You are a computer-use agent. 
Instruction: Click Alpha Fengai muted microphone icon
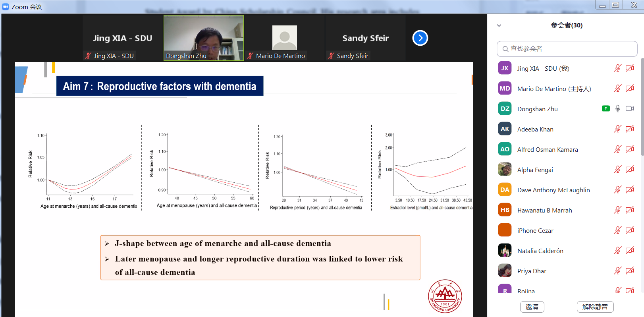tap(617, 170)
